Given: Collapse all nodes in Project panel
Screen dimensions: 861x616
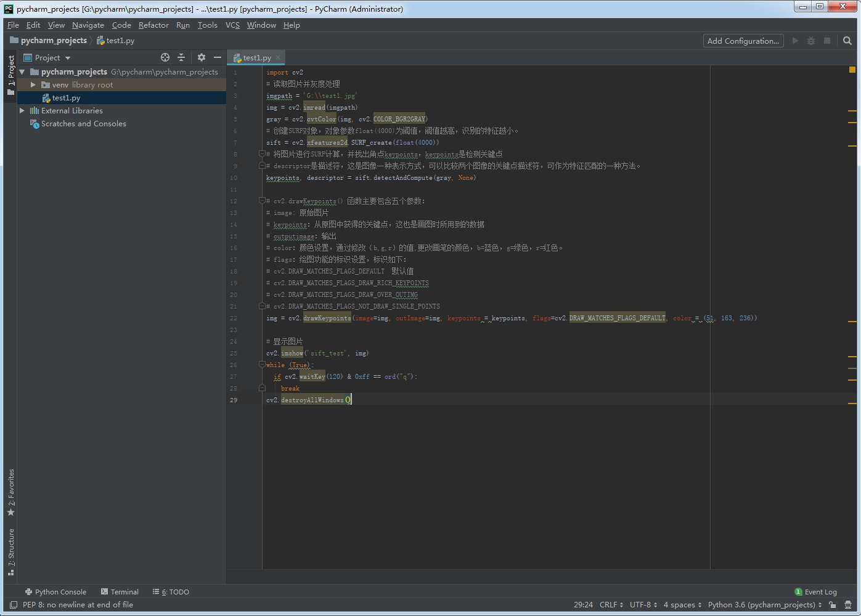Looking at the screenshot, I should click(x=181, y=57).
